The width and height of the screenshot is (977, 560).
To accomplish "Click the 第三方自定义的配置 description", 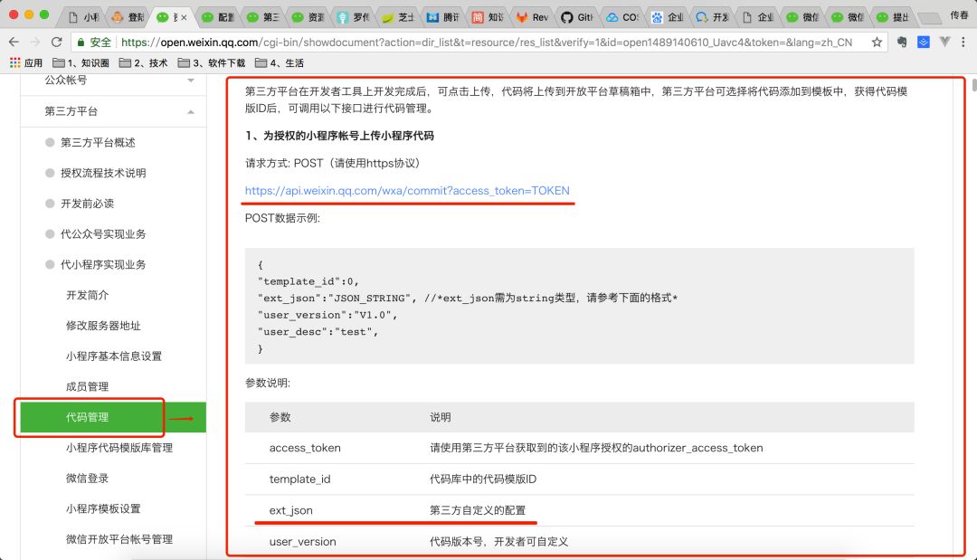I will pos(478,510).
